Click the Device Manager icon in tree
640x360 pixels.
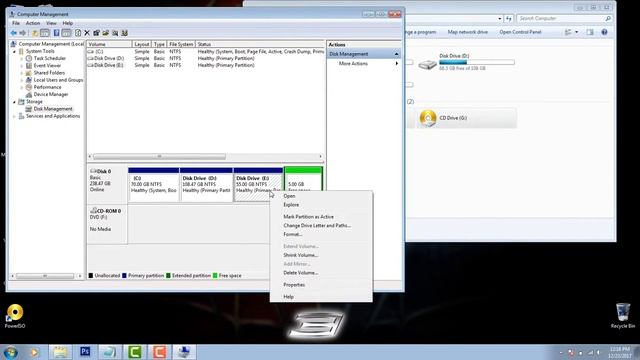[x=29, y=94]
